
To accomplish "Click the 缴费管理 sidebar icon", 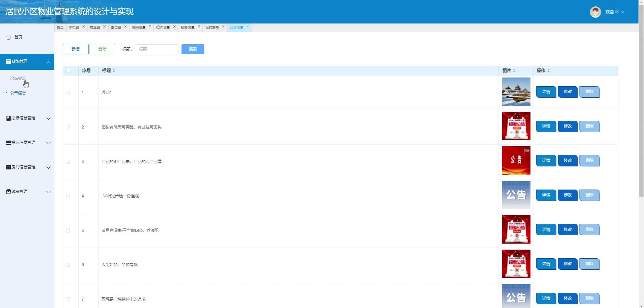I will click(9, 192).
